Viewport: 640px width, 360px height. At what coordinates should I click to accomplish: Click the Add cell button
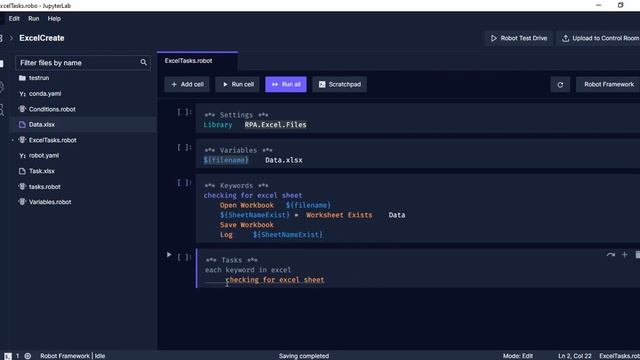[x=187, y=84]
